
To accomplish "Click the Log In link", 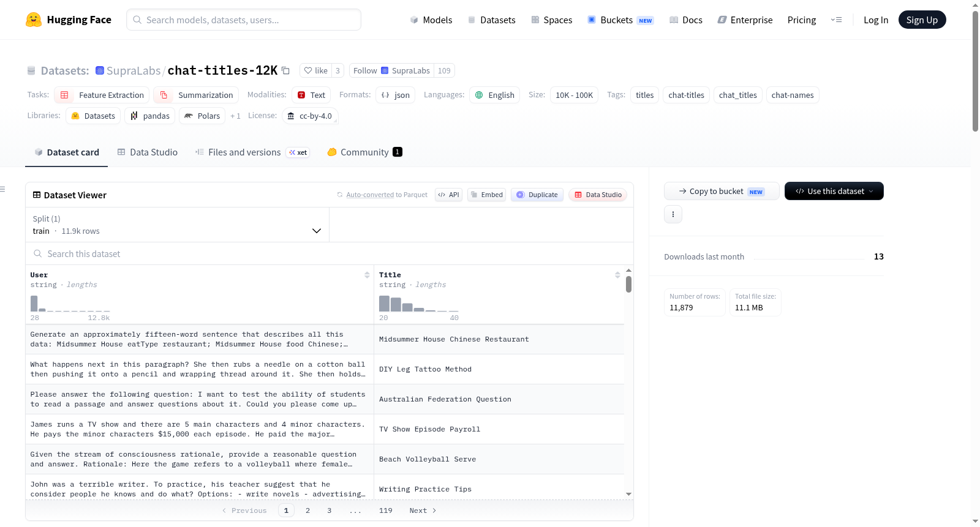I will click(876, 20).
